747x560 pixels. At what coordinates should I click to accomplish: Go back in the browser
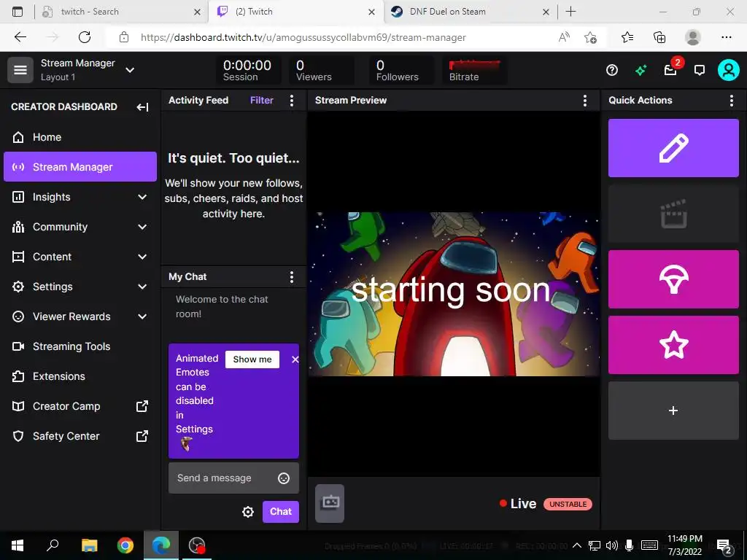pos(20,37)
